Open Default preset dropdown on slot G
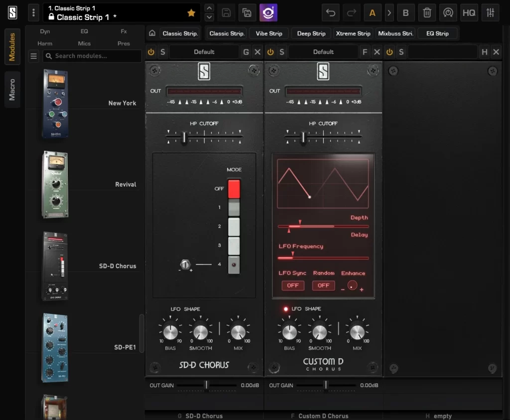 pyautogui.click(x=204, y=52)
